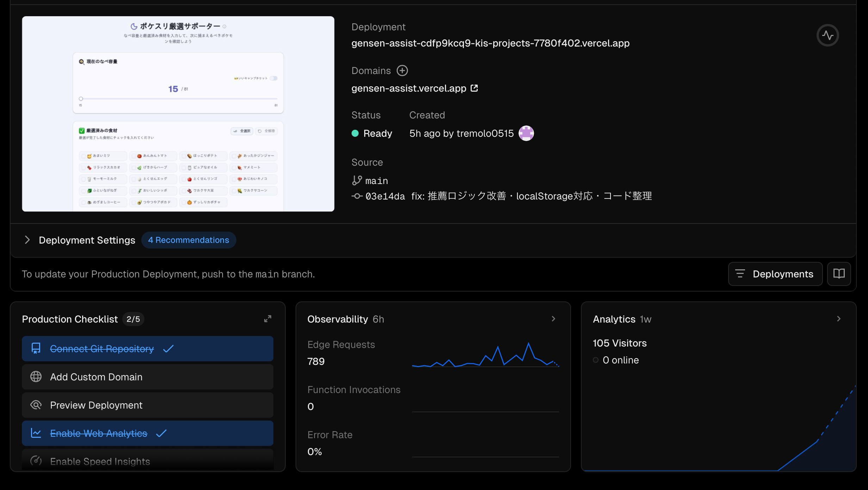The image size is (868, 490).
Task: Open external link icon beside gensen-assist.vercel.app
Action: [474, 88]
